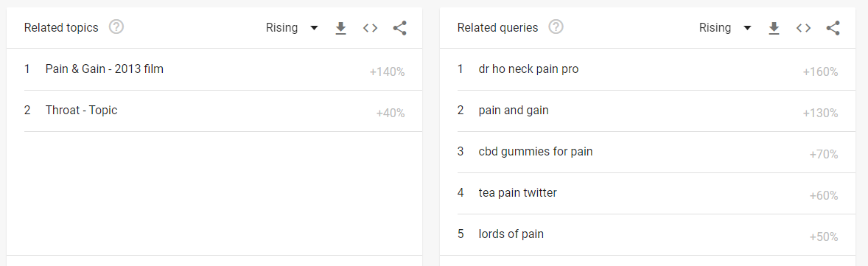Expand Rising dropdown in Related queries
868x266 pixels.
click(725, 28)
